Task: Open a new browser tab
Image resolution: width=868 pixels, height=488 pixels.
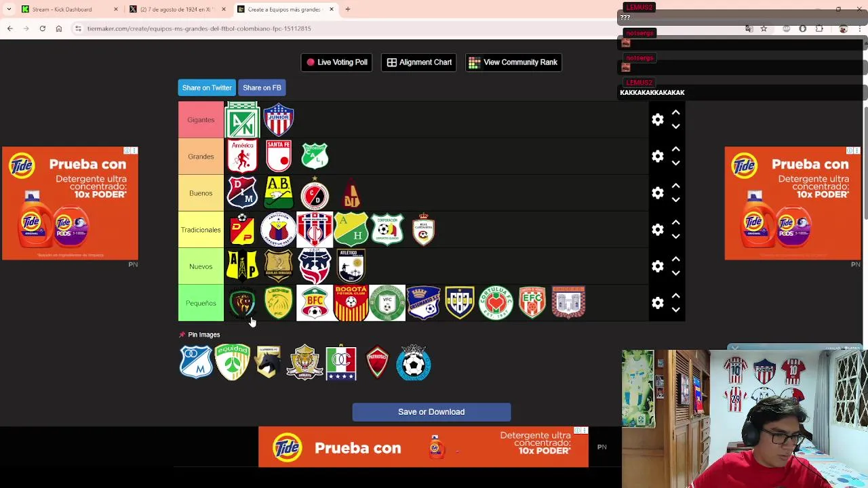Action: (x=348, y=9)
